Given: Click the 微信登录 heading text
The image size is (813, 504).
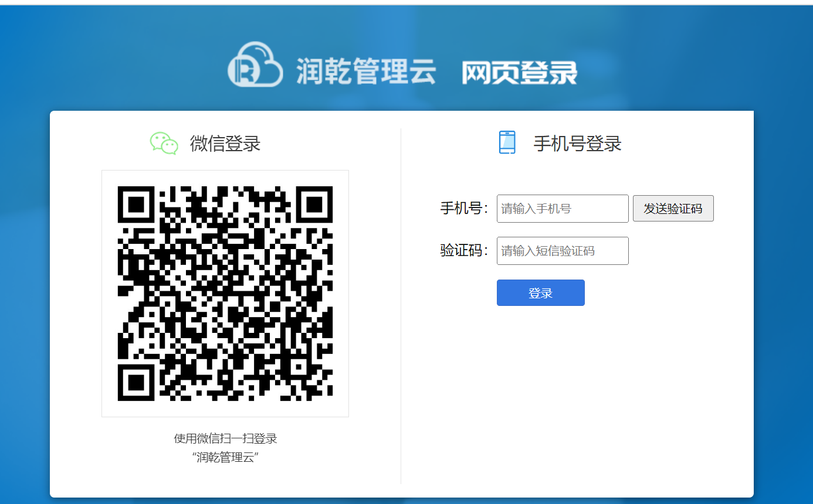Looking at the screenshot, I should point(225,143).
